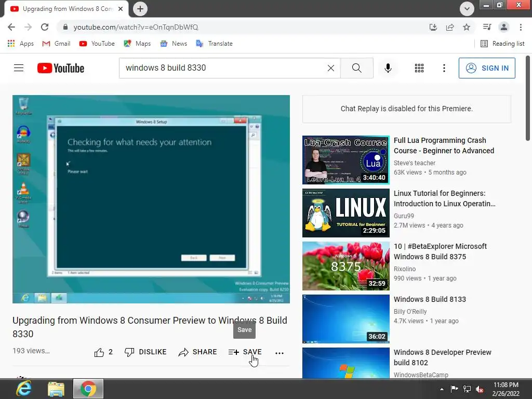Open the Maps bookmark

pyautogui.click(x=137, y=44)
